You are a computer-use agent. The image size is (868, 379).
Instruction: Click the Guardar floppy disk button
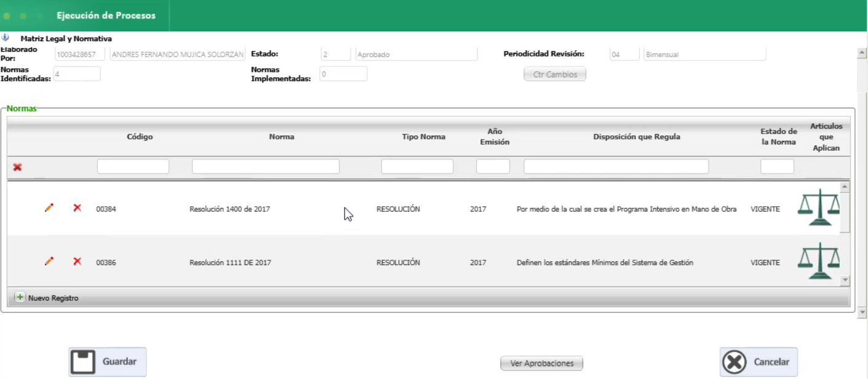(108, 362)
